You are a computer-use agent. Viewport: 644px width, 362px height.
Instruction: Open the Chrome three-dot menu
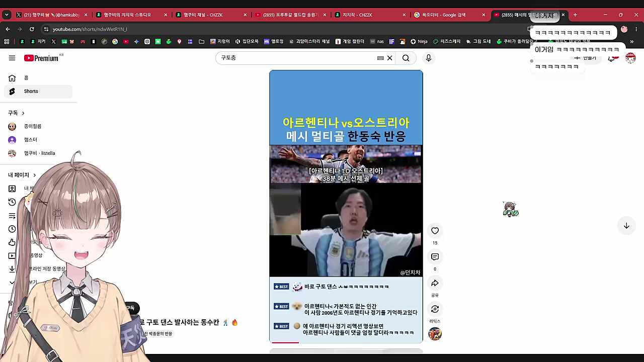tap(636, 29)
